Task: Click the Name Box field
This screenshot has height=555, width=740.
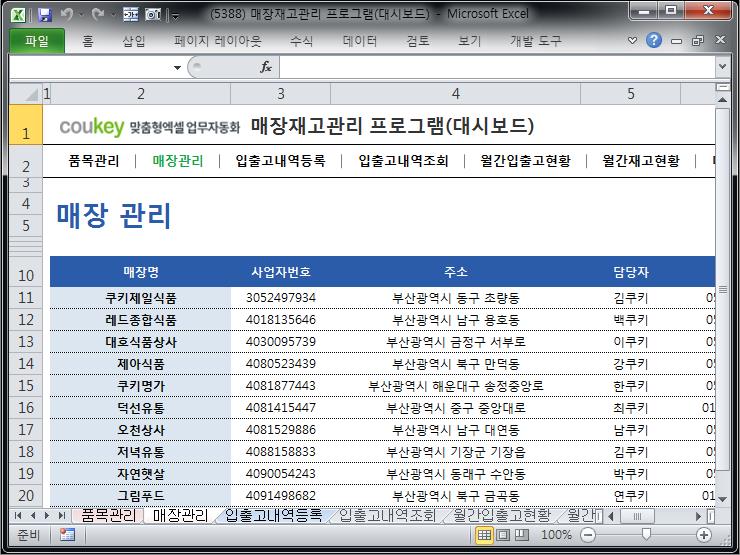Action: tap(91, 67)
